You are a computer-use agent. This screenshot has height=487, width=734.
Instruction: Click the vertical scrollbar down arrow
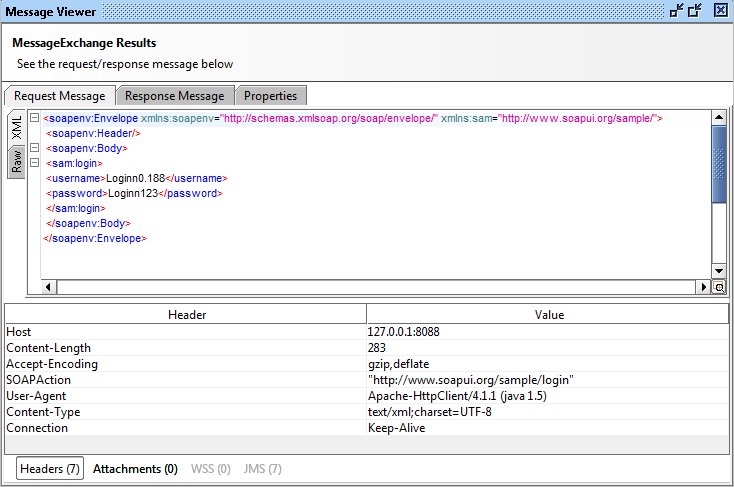(x=719, y=270)
